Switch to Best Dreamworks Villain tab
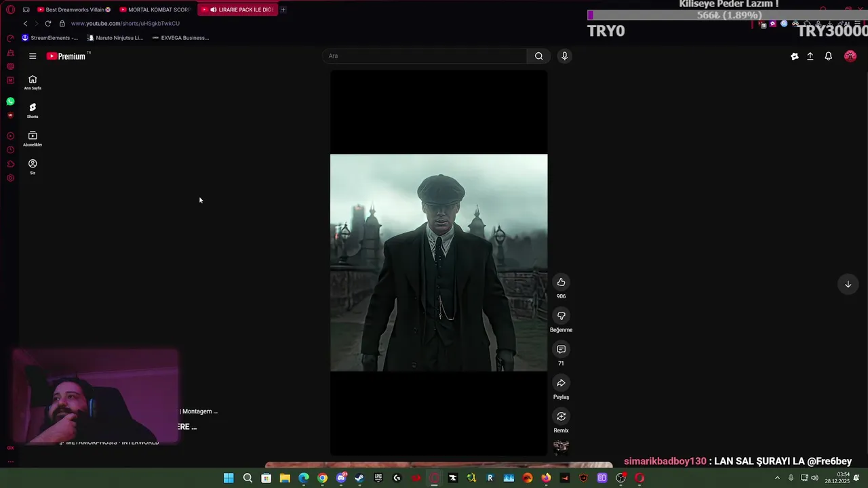The height and width of the screenshot is (488, 868). [x=74, y=9]
